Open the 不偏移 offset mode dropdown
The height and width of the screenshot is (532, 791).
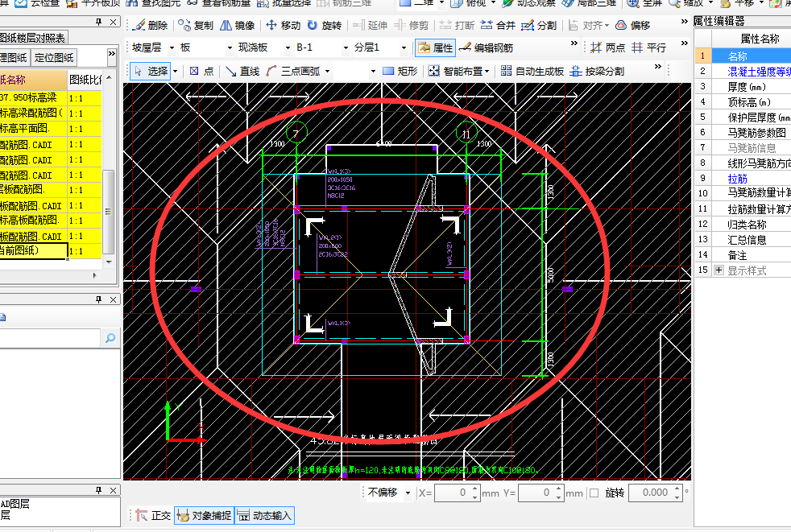pyautogui.click(x=408, y=493)
